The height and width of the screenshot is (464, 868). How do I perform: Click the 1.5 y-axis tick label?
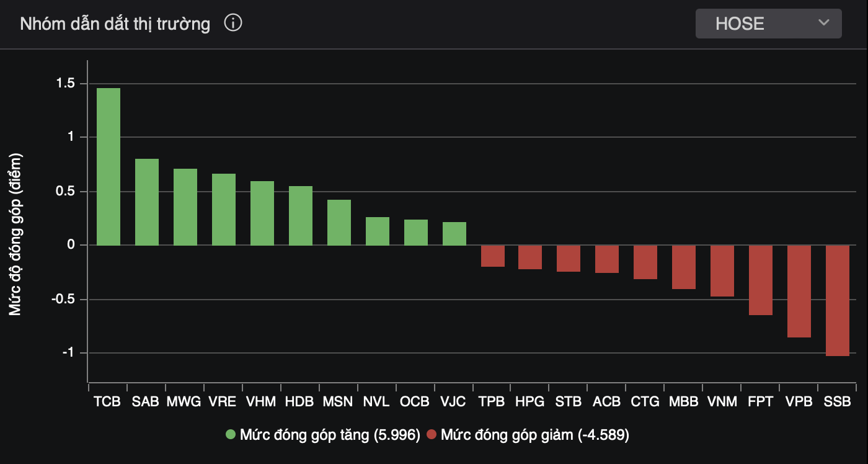pyautogui.click(x=64, y=83)
